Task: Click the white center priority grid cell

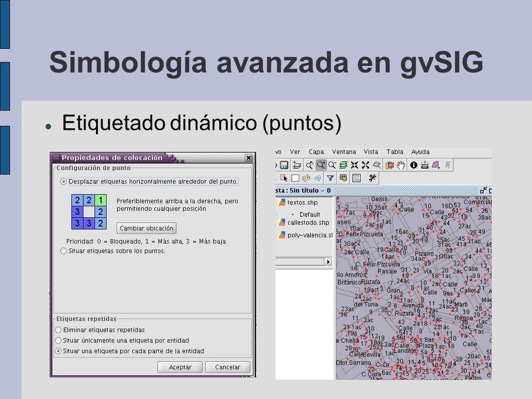Action: click(x=89, y=211)
